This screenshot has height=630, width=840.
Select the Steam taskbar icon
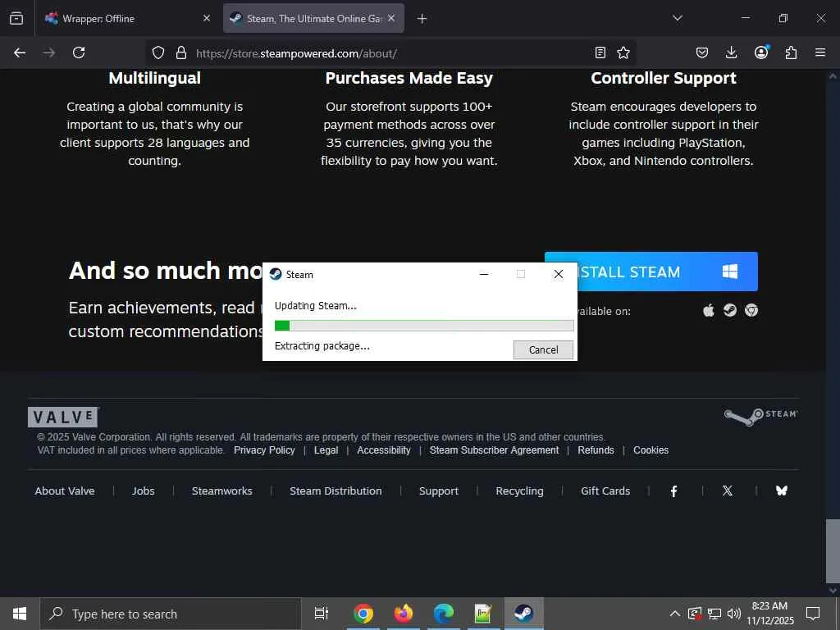tap(523, 614)
